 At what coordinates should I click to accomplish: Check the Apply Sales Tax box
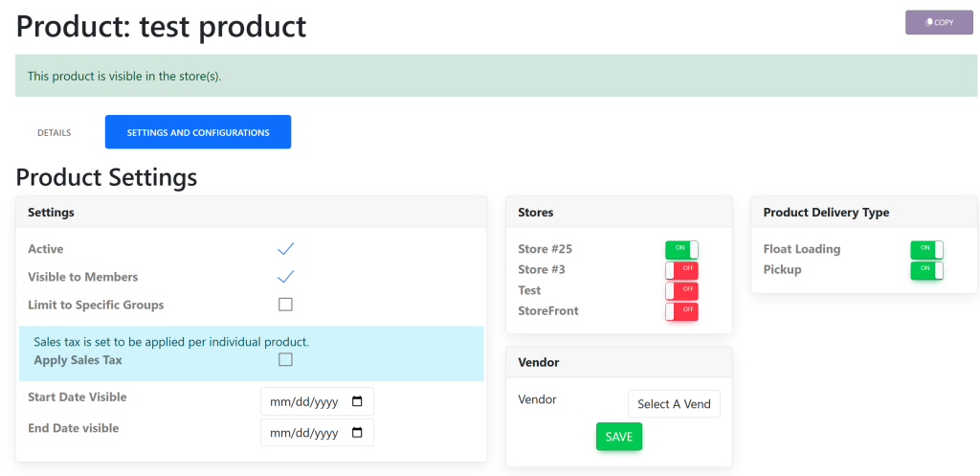(285, 360)
